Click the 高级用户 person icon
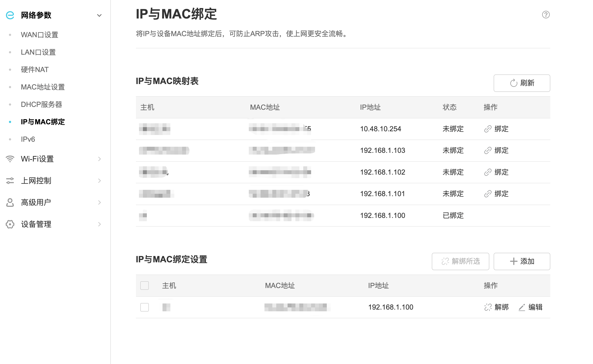The height and width of the screenshot is (364, 593). pos(10,202)
